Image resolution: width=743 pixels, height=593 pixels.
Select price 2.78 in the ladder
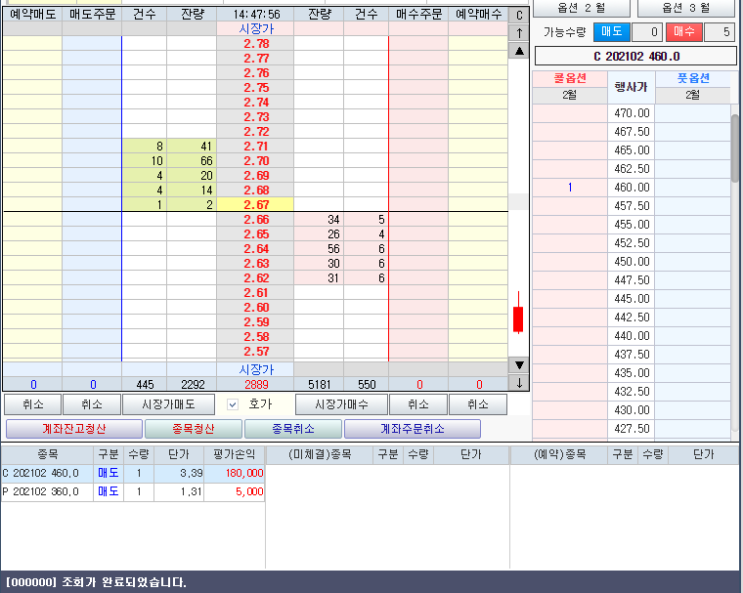[x=255, y=44]
